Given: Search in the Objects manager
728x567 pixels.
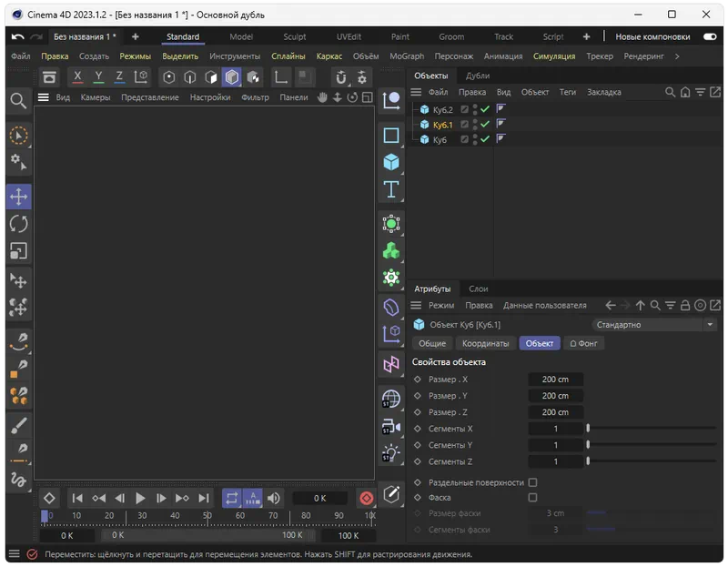Looking at the screenshot, I should pyautogui.click(x=670, y=92).
